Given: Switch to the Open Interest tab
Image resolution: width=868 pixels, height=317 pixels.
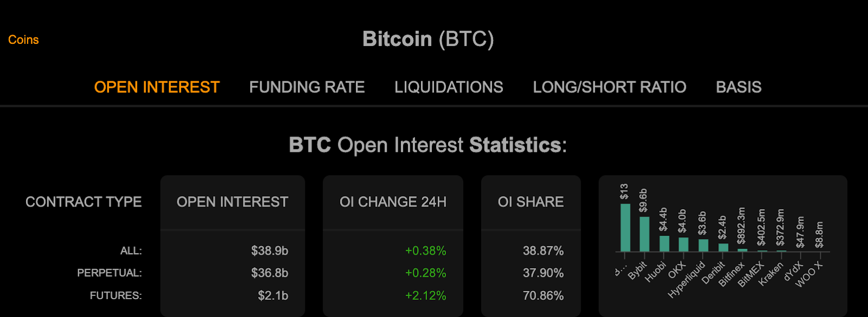Looking at the screenshot, I should (157, 87).
